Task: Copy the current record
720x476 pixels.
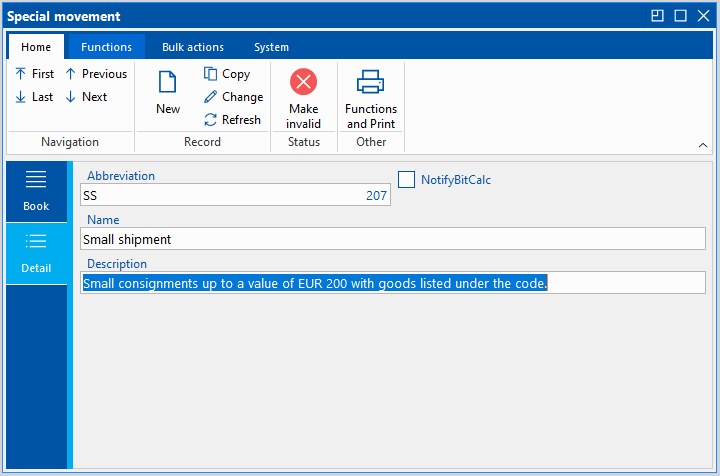Action: [x=227, y=74]
